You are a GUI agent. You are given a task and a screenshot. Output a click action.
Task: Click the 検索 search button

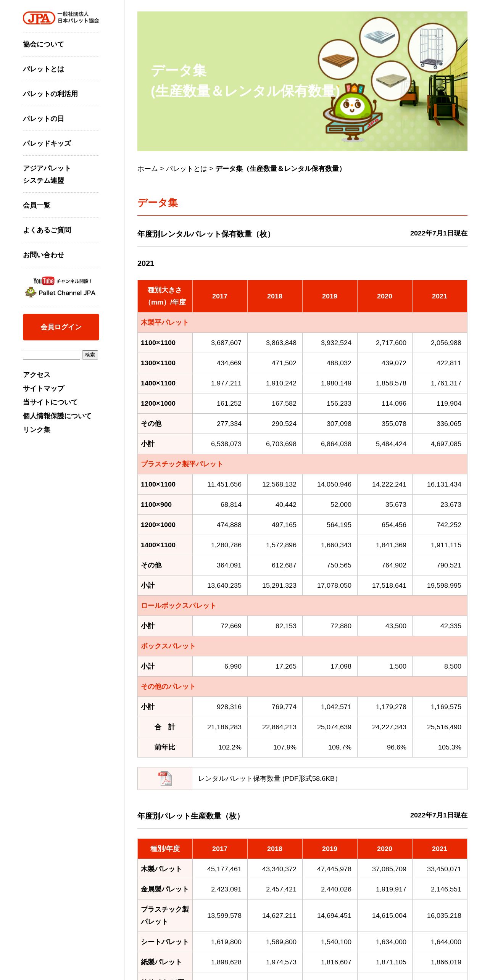pyautogui.click(x=90, y=355)
